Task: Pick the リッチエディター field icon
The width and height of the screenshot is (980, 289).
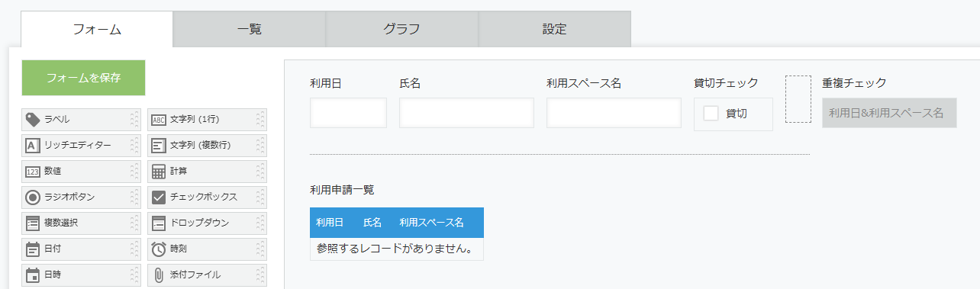Action: click(33, 146)
